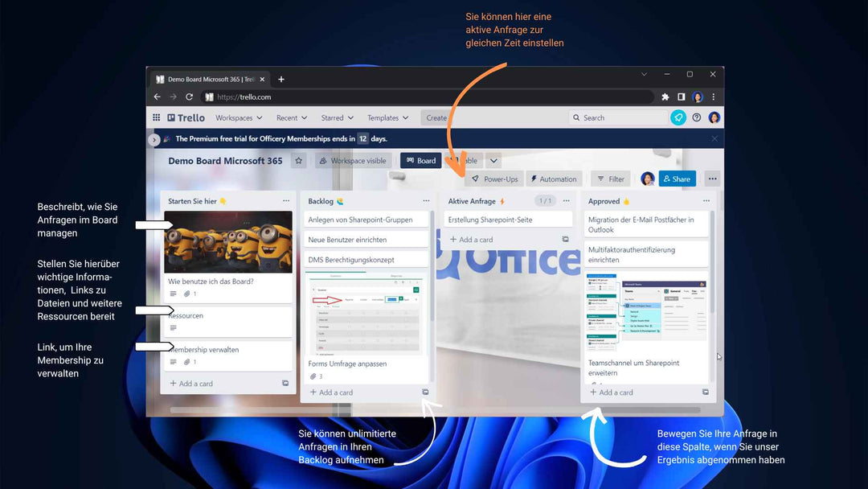
Task: Open card 'Erstellung Sharepoint-Seite'
Action: click(x=508, y=220)
